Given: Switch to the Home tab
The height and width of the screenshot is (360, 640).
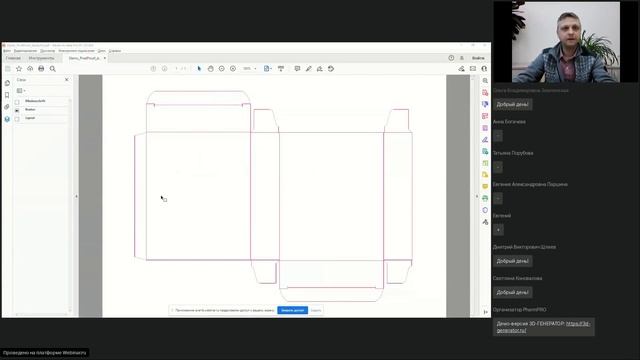Looking at the screenshot, I should [x=13, y=58].
